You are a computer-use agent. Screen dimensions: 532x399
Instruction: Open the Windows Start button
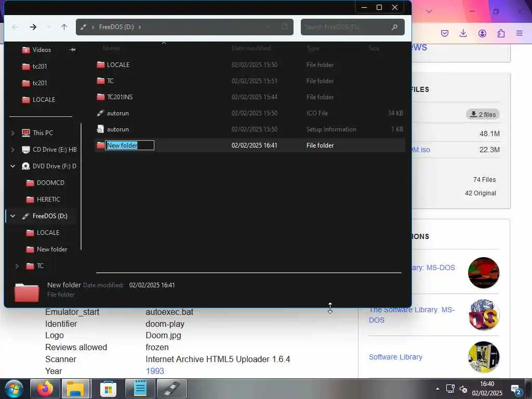14,389
